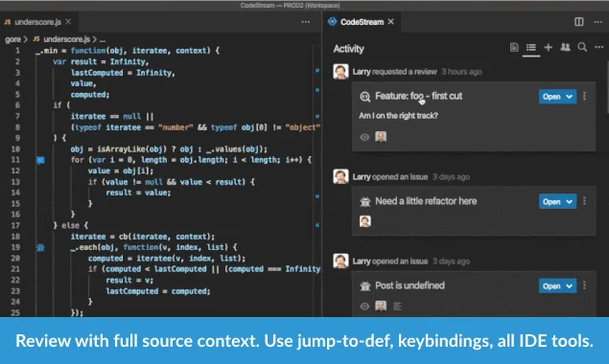Viewport: 609px width, 364px height.
Task: Click the breadcrumb ellipsis symbol
Action: (x=103, y=39)
